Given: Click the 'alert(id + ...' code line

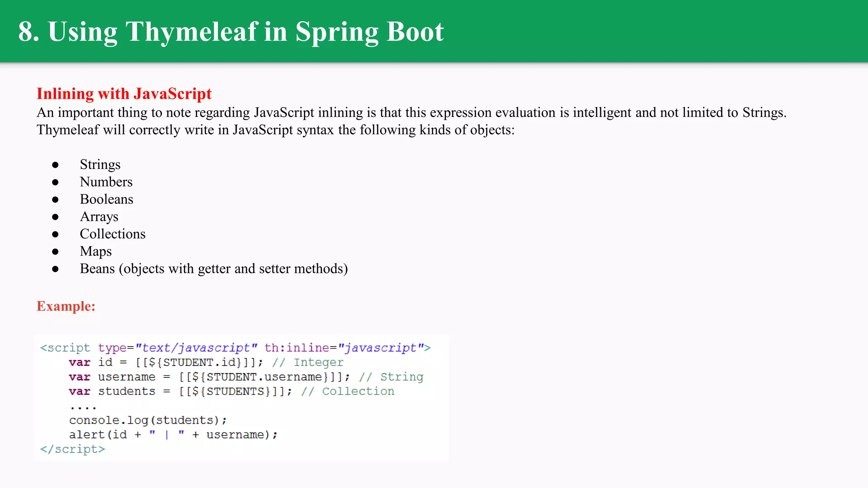Looking at the screenshot, I should [173, 435].
